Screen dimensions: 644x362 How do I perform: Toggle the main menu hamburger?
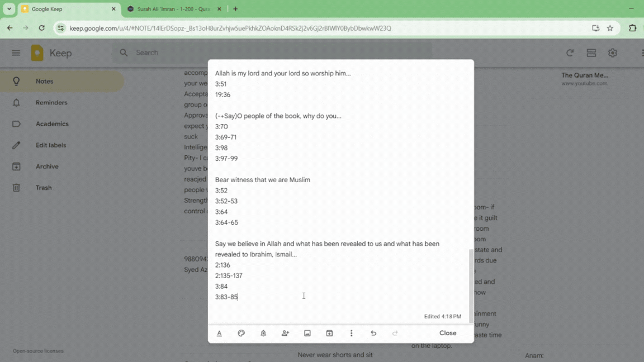click(x=16, y=53)
